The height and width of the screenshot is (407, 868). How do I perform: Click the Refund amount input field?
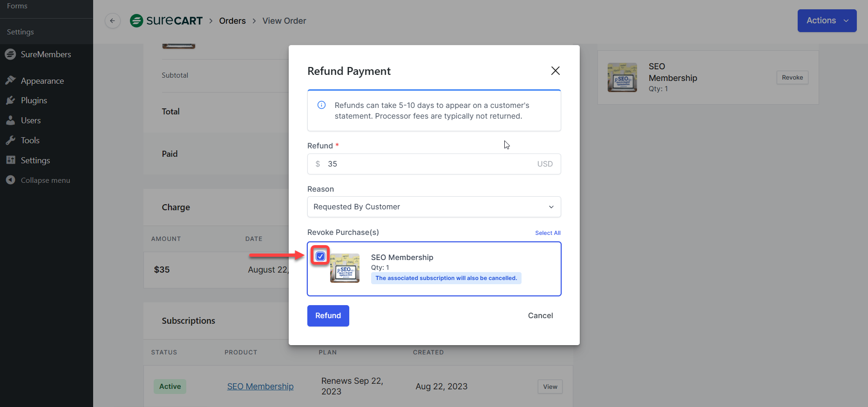[434, 164]
